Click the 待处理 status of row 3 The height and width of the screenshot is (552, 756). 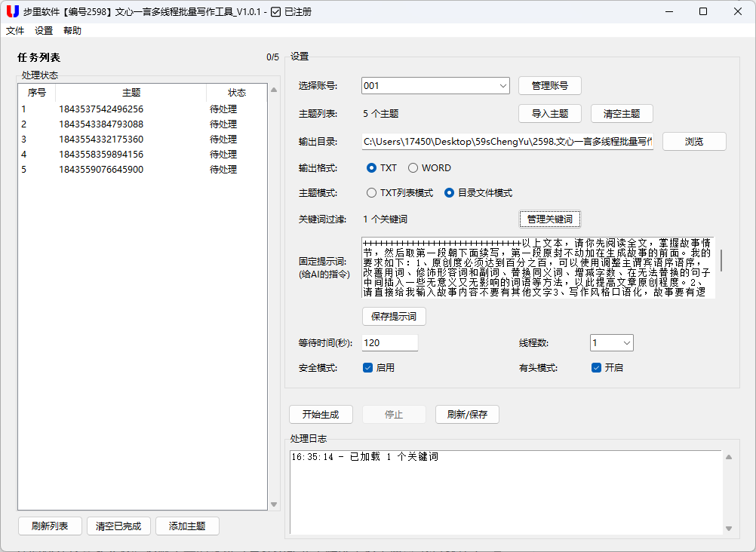click(223, 140)
